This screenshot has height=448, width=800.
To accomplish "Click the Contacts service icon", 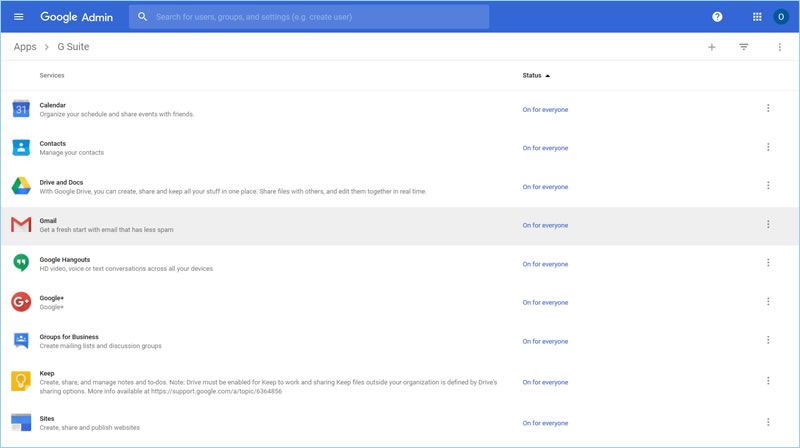I will click(21, 147).
